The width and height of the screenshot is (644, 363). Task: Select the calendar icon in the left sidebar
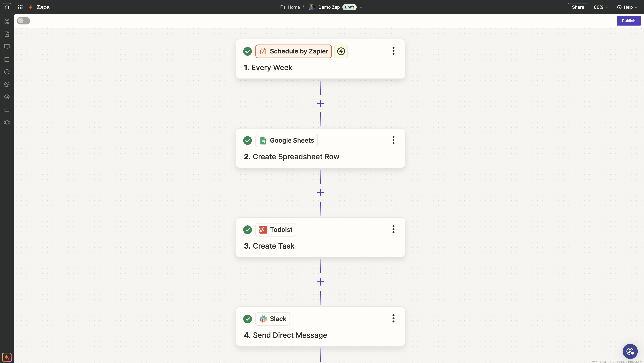[x=7, y=59]
